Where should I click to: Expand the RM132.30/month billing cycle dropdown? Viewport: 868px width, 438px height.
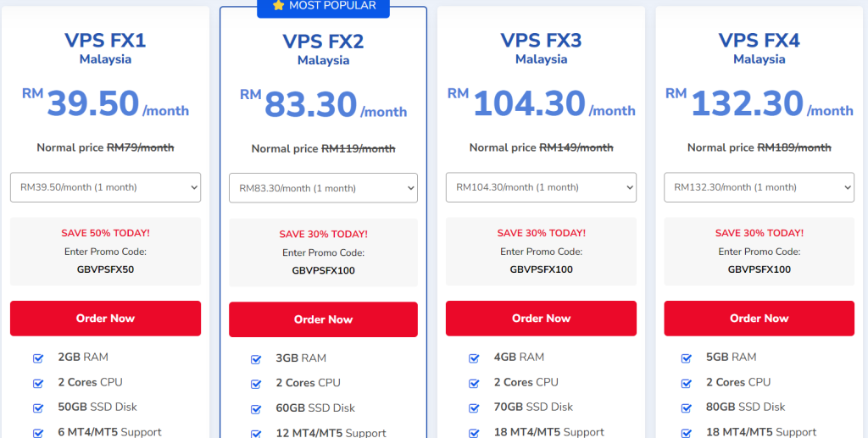coord(759,187)
